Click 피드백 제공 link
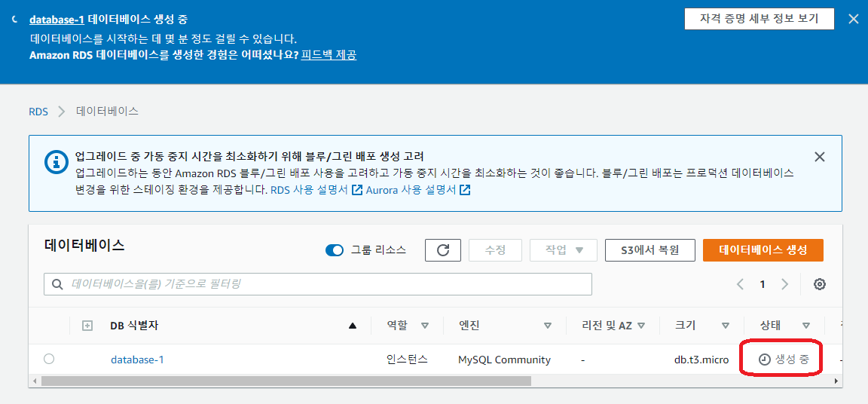 (x=329, y=55)
